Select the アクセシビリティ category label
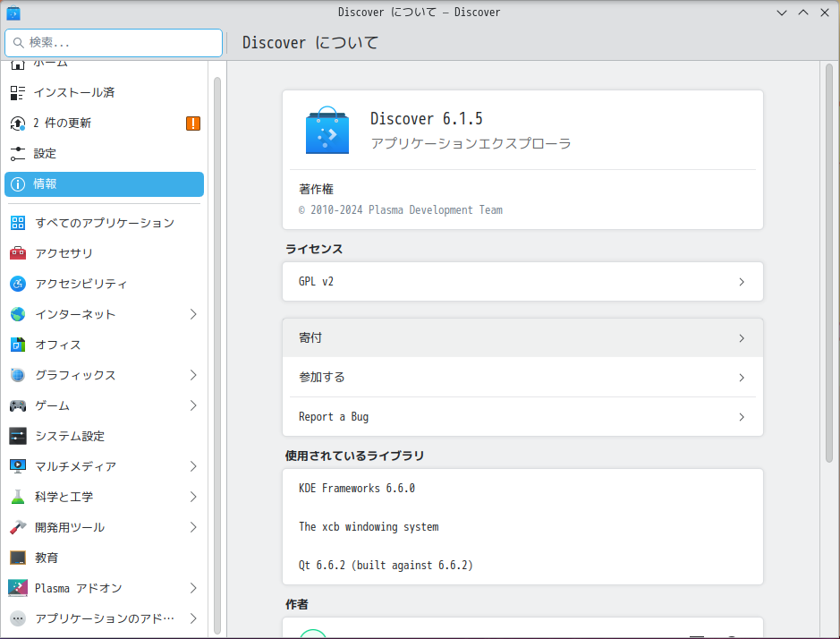Screen dimensions: 840x639 81,284
